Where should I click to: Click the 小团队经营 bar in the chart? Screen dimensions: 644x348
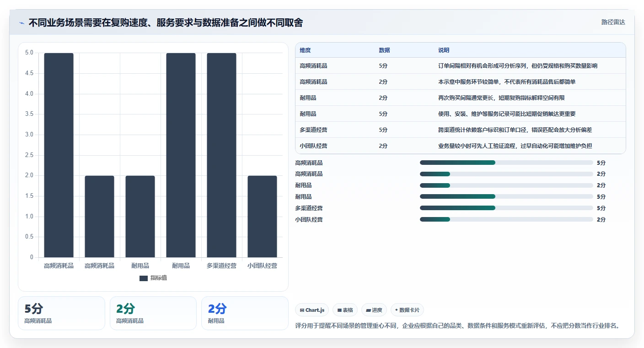(262, 217)
